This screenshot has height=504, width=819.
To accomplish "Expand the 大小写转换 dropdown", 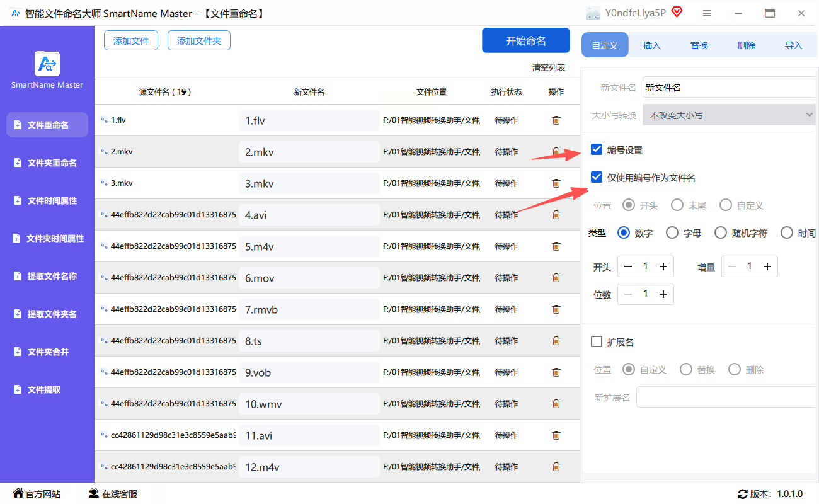I will click(729, 115).
